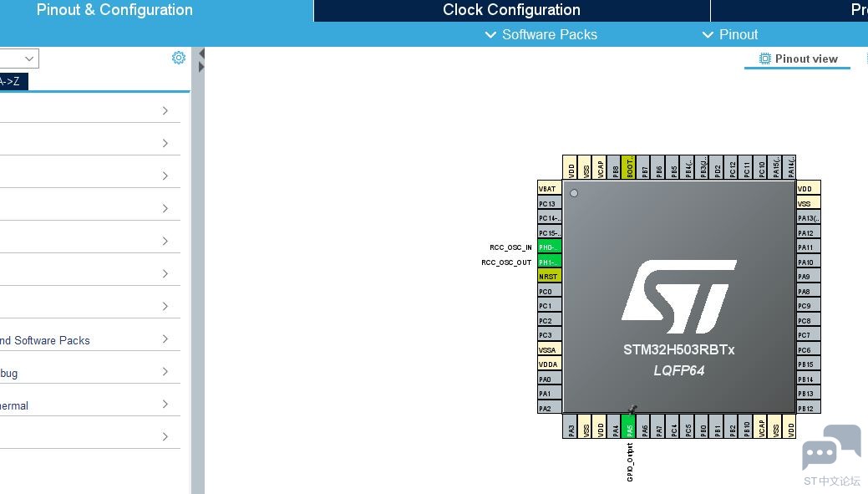The height and width of the screenshot is (494, 868).
Task: Select pin PC10
Action: pos(761,166)
